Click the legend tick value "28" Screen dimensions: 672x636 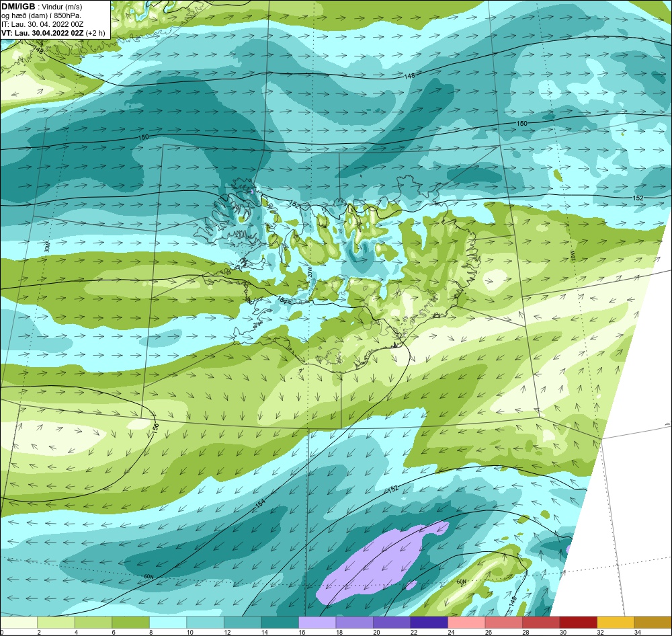[526, 632]
